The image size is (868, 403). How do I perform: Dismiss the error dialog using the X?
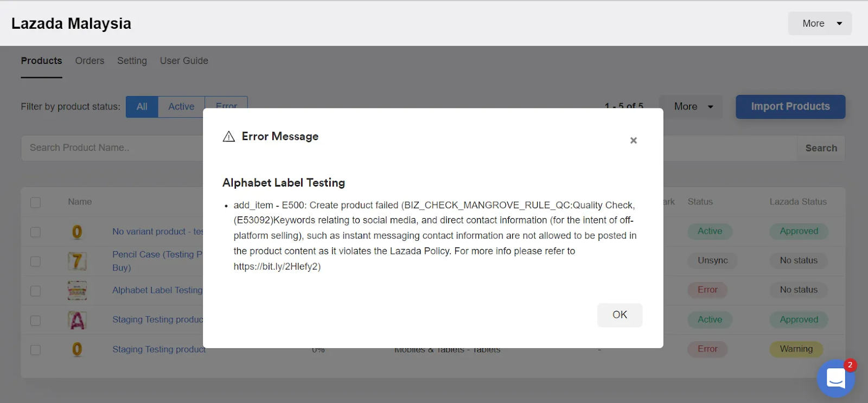tap(633, 140)
